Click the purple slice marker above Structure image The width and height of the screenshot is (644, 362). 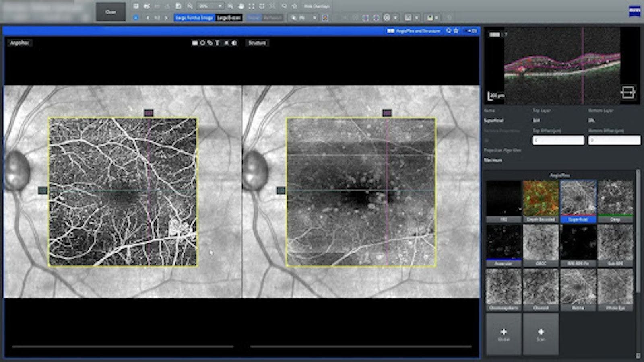pyautogui.click(x=387, y=113)
